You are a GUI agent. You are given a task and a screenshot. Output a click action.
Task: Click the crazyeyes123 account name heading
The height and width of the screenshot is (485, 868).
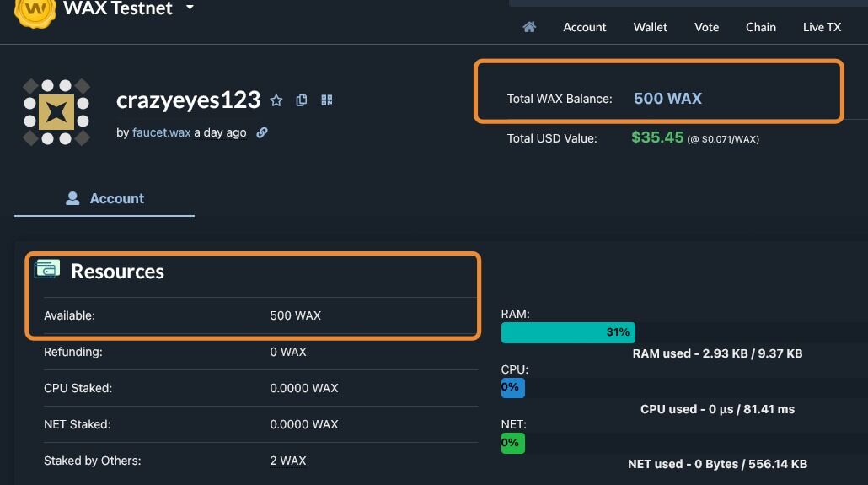click(x=188, y=100)
